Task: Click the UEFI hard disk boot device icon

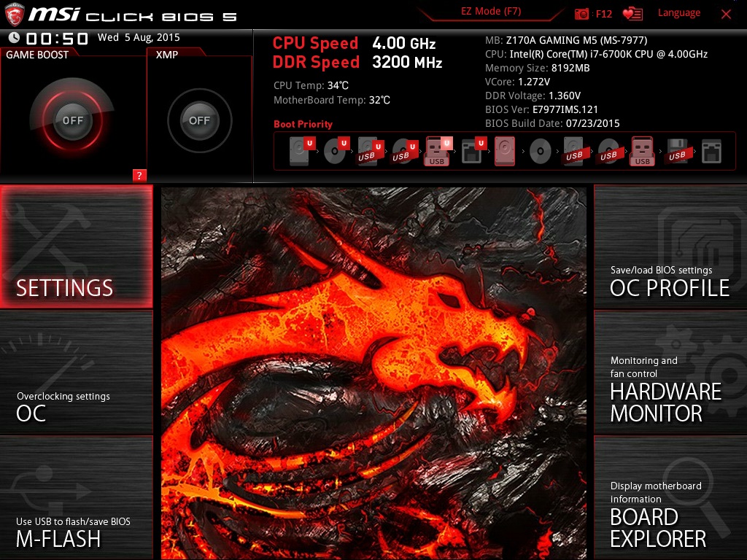Action: tap(303, 151)
